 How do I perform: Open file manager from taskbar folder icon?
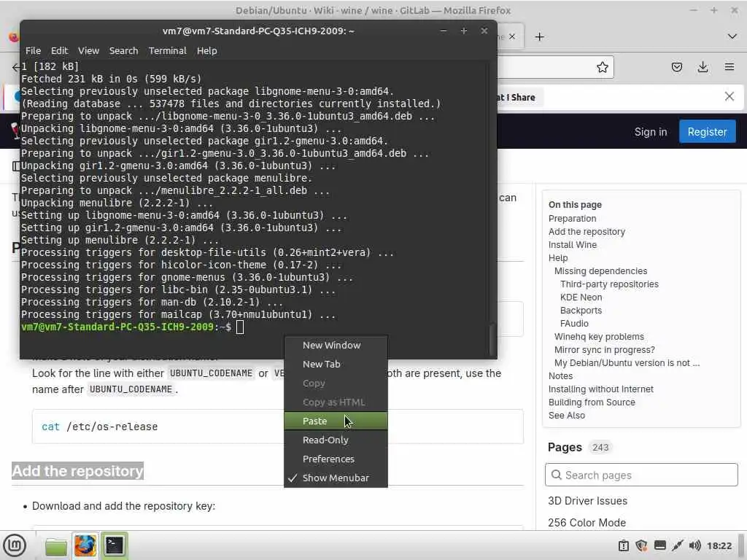coord(55,545)
